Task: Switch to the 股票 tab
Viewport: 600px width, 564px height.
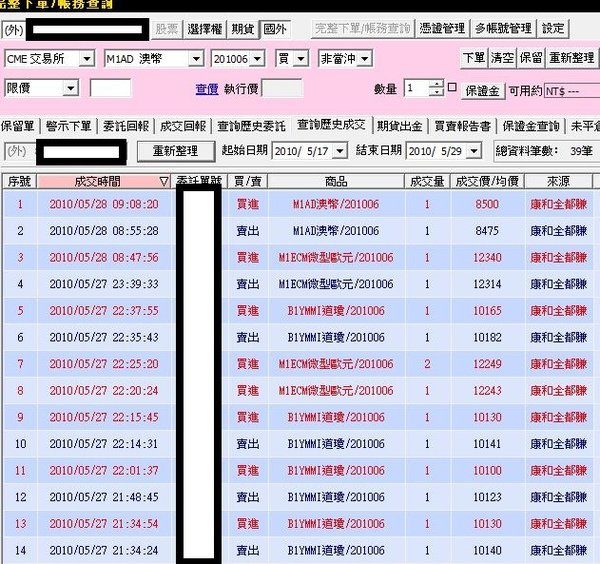Action: [166, 29]
